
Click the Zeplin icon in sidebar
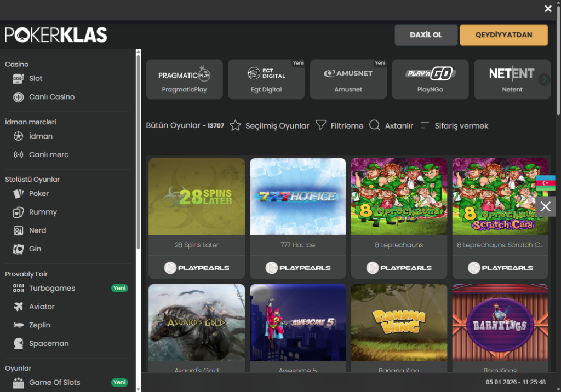tap(19, 325)
